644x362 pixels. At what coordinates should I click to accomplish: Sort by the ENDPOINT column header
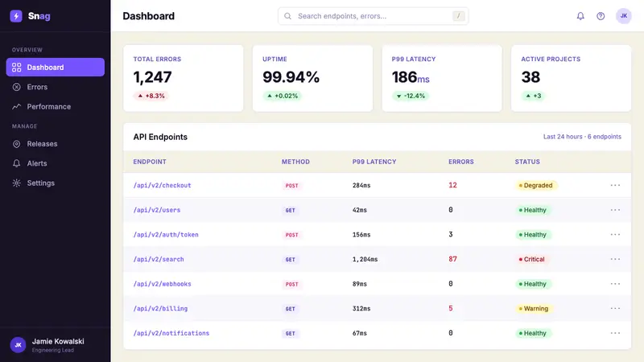point(150,162)
